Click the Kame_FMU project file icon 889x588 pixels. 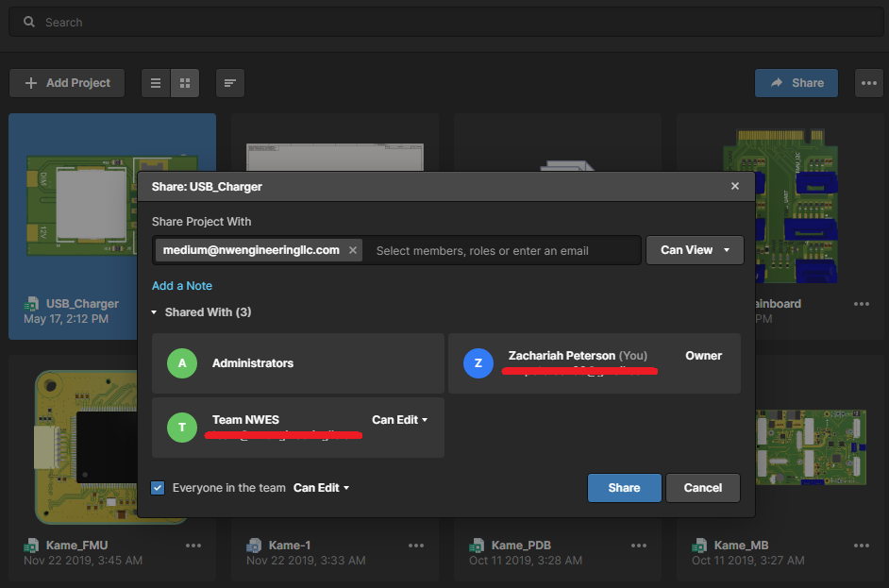(31, 546)
